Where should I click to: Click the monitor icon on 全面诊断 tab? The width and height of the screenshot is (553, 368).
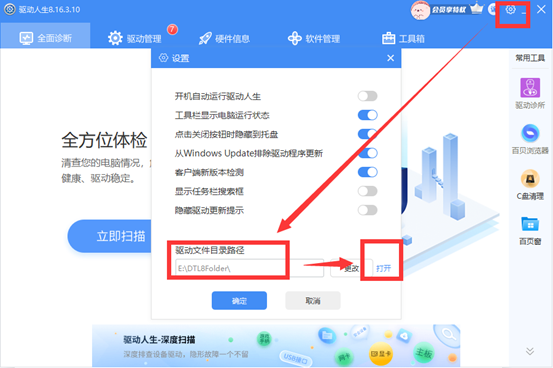click(x=26, y=38)
